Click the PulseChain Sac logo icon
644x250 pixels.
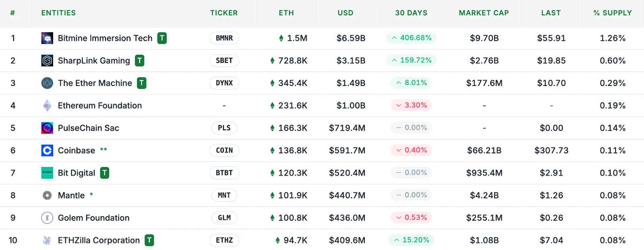click(47, 128)
